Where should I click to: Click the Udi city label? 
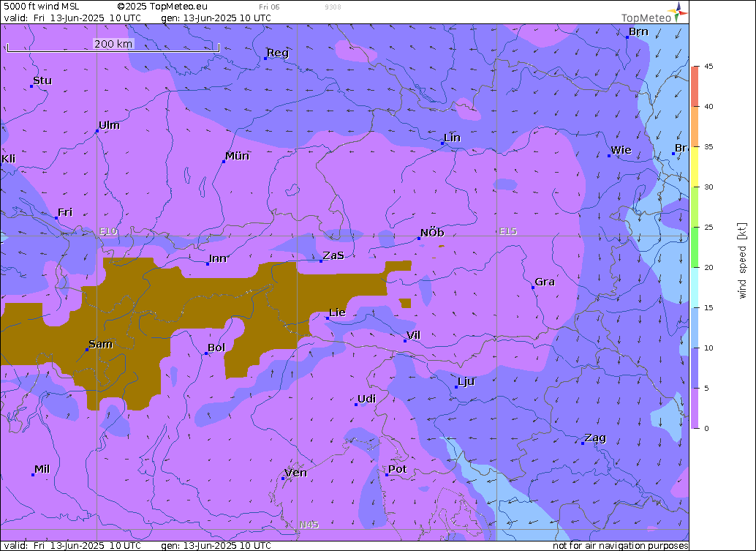click(x=367, y=399)
